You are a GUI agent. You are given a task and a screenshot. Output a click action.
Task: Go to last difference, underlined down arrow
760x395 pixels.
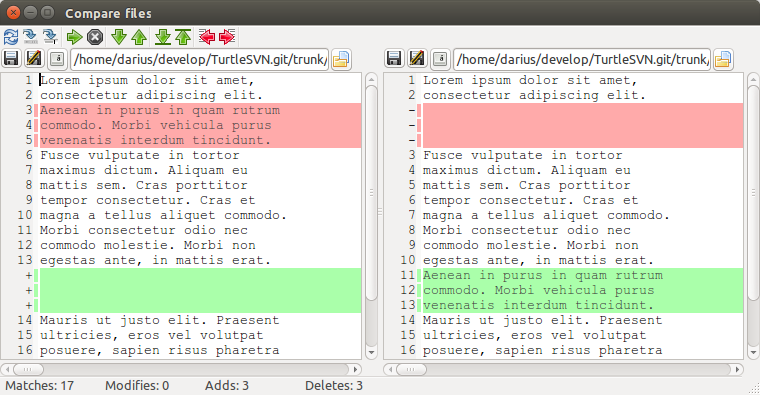163,37
